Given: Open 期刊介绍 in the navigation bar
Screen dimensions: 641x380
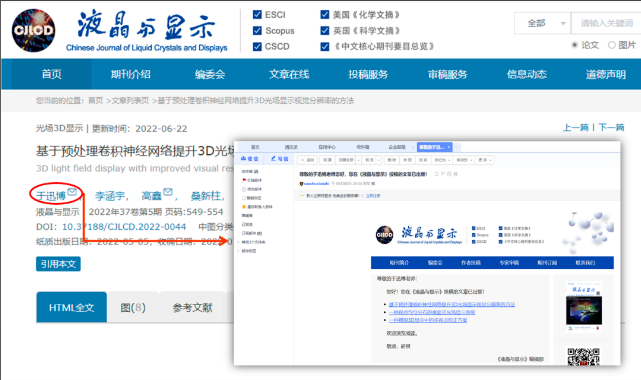Looking at the screenshot, I should (x=131, y=74).
